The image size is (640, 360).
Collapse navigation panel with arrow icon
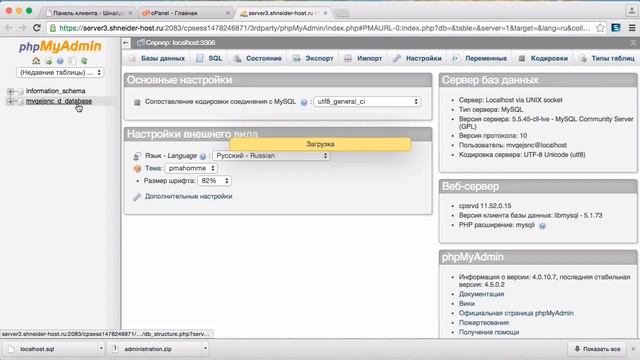tap(126, 42)
